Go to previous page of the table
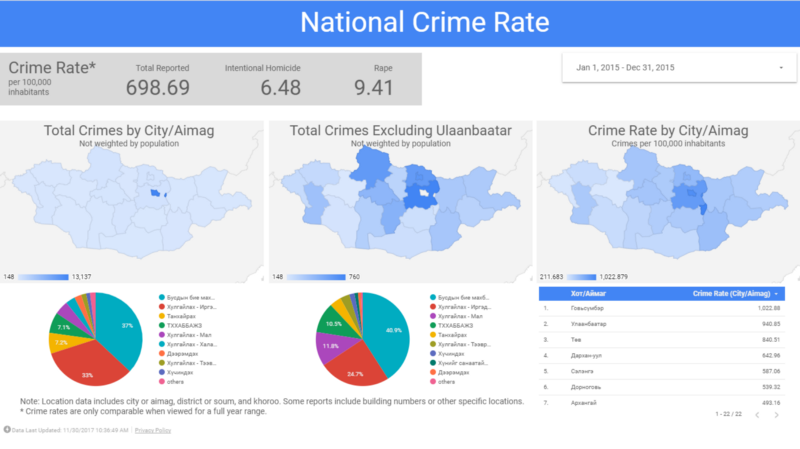The width and height of the screenshot is (800, 449). coord(757,413)
